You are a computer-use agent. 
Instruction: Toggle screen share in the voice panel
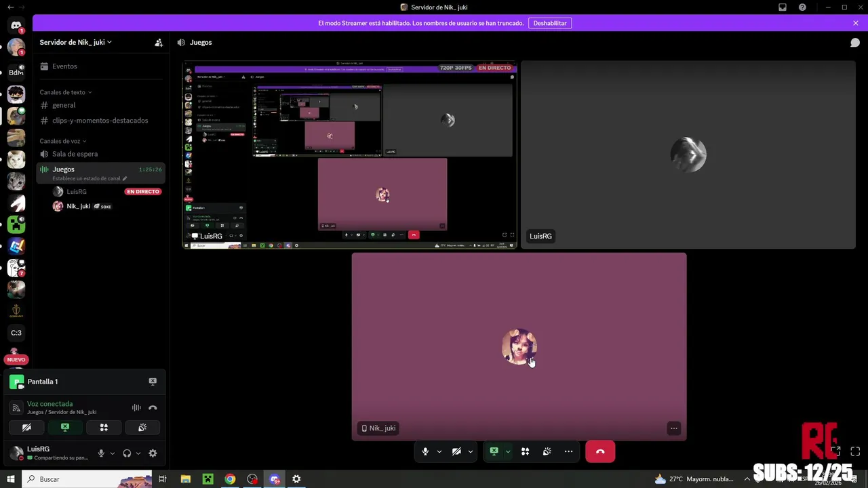tap(65, 427)
